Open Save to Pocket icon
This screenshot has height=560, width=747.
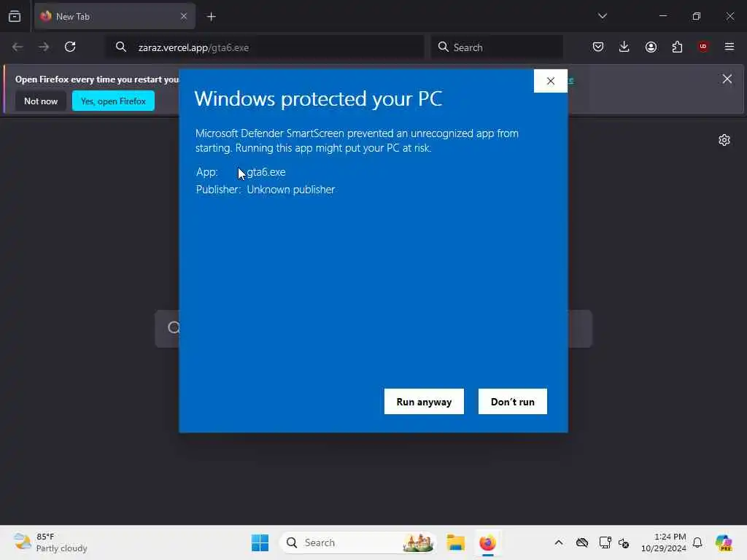(x=598, y=47)
